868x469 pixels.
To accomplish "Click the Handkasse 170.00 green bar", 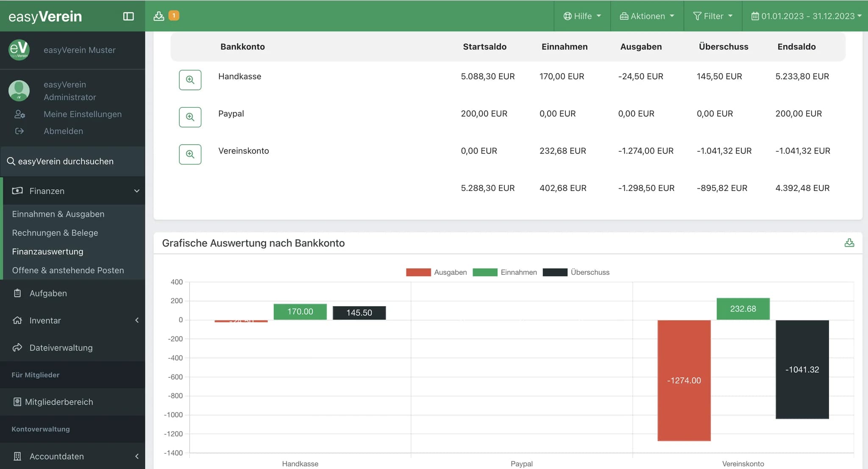I will (300, 312).
